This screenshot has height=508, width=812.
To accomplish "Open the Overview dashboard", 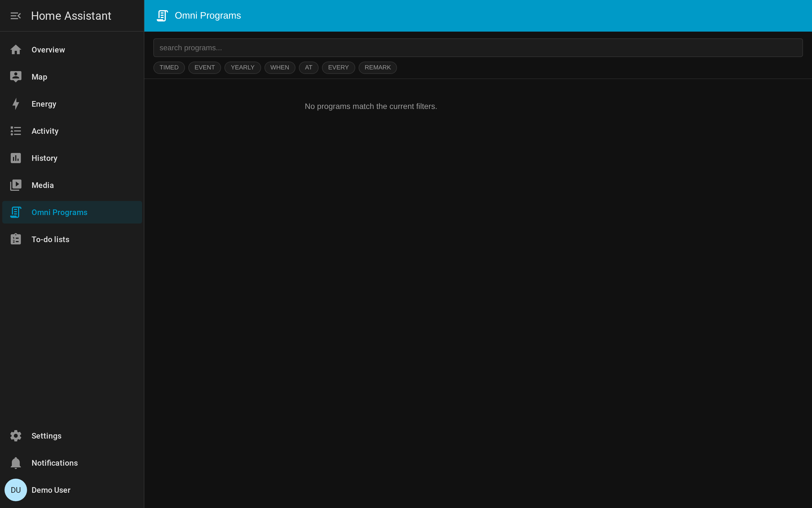I will point(72,50).
